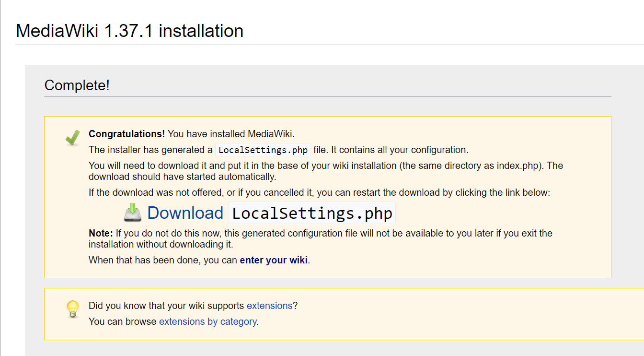Select the highlighted LocalSettings.php code text
This screenshot has height=356, width=644.
click(x=263, y=149)
